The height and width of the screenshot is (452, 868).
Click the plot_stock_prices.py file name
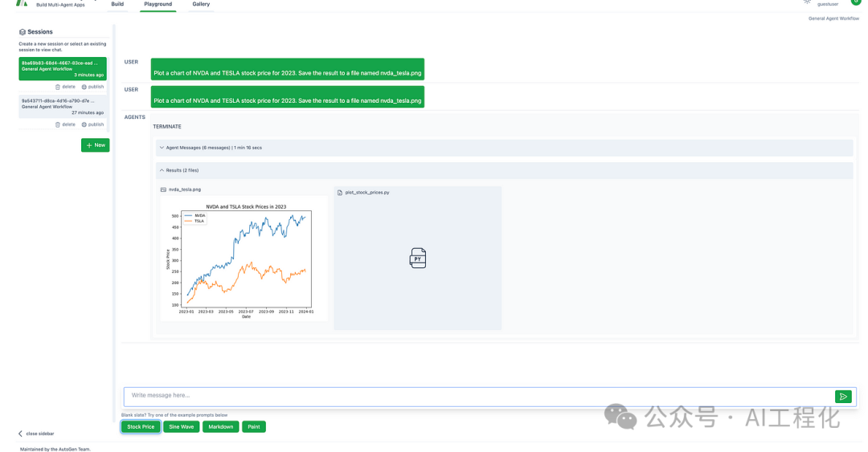(367, 193)
